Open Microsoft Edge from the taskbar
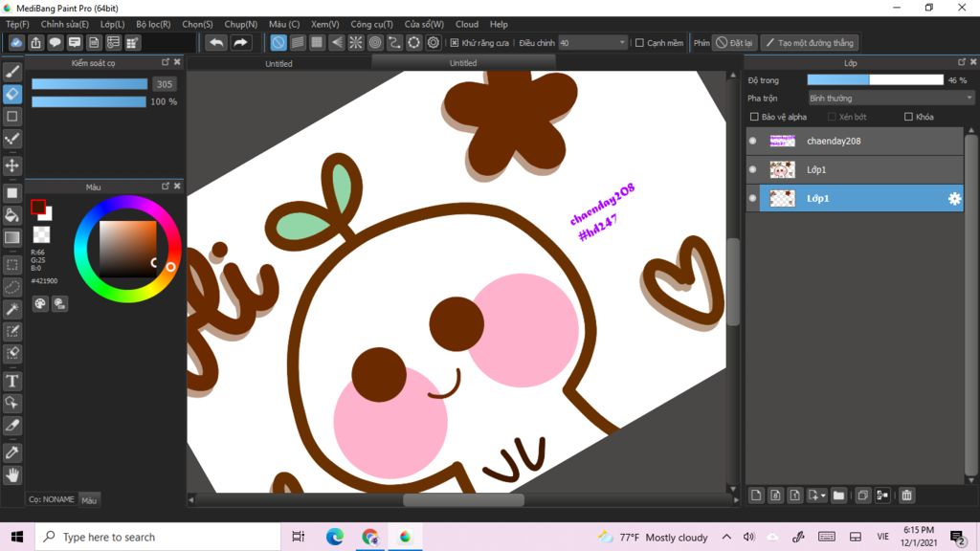 (x=334, y=537)
